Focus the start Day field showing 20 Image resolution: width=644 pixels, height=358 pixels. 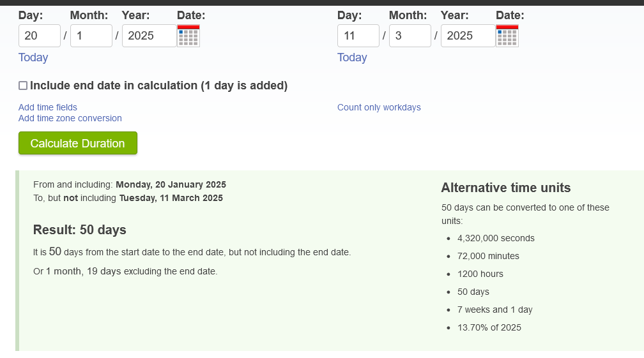[x=39, y=36]
